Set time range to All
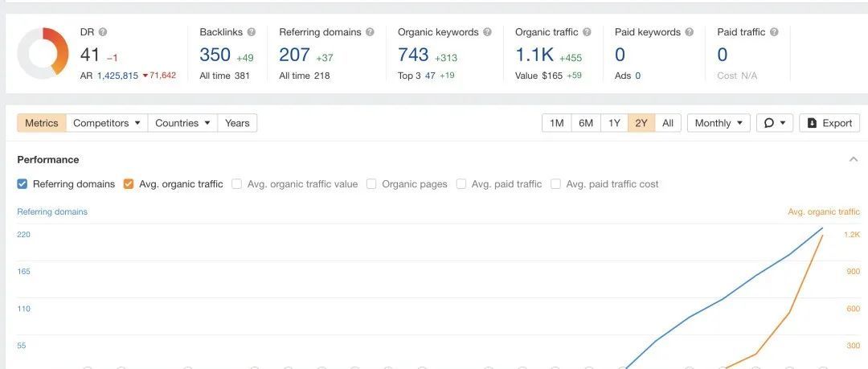Image resolution: width=868 pixels, height=369 pixels. 668,123
